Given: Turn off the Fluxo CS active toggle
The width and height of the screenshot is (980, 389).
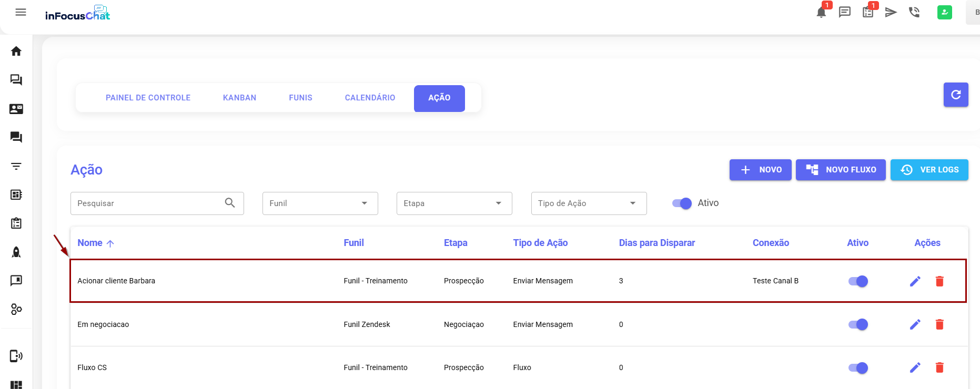Looking at the screenshot, I should pos(858,368).
